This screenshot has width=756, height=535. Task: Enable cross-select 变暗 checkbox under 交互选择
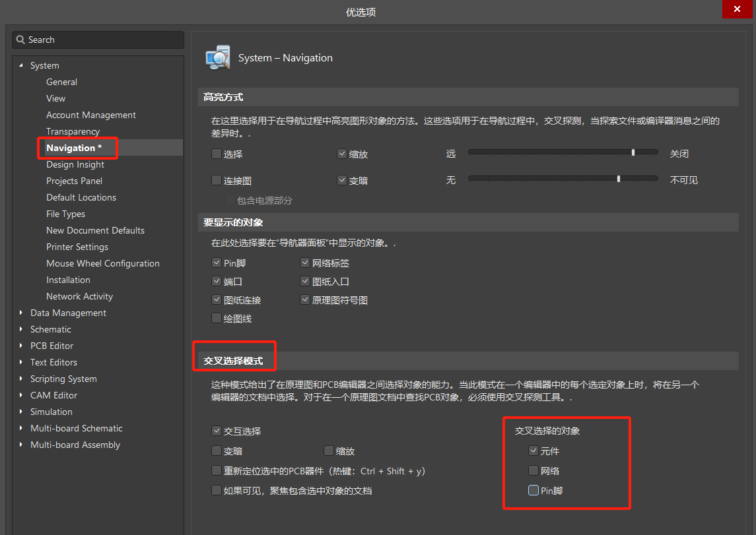click(217, 451)
